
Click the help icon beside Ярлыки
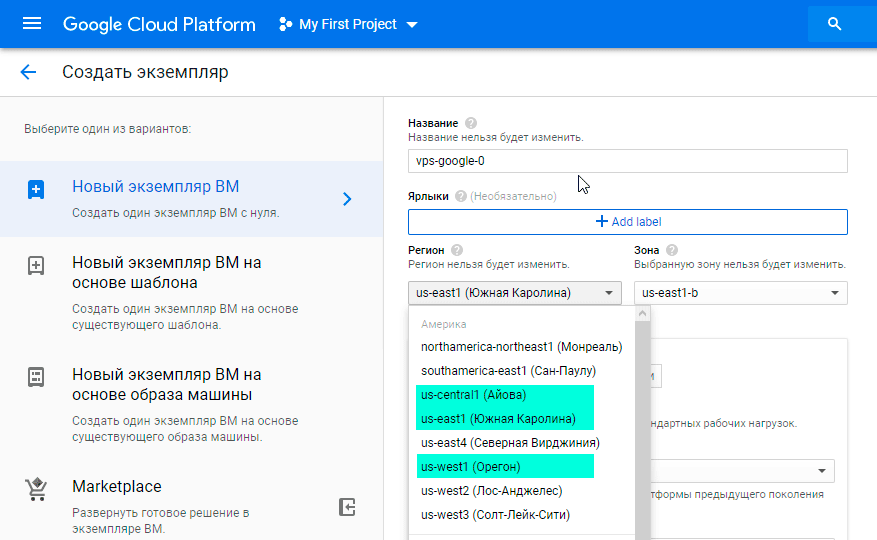(x=460, y=196)
